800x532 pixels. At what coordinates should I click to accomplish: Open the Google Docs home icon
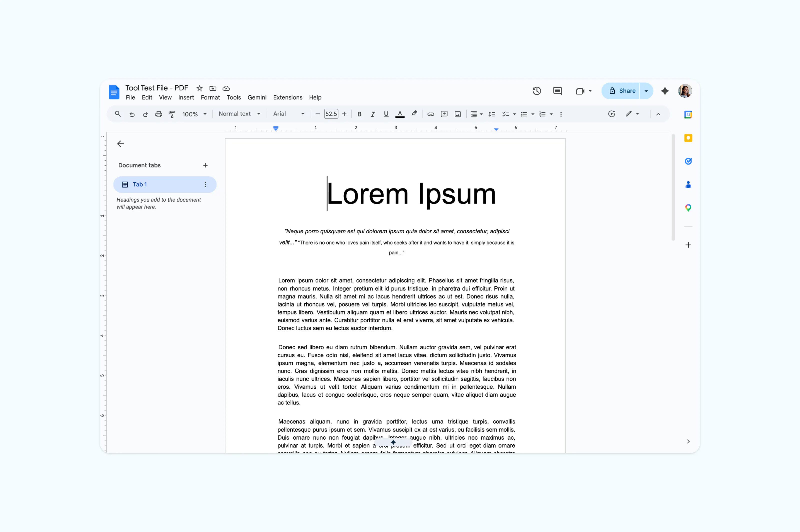(114, 92)
